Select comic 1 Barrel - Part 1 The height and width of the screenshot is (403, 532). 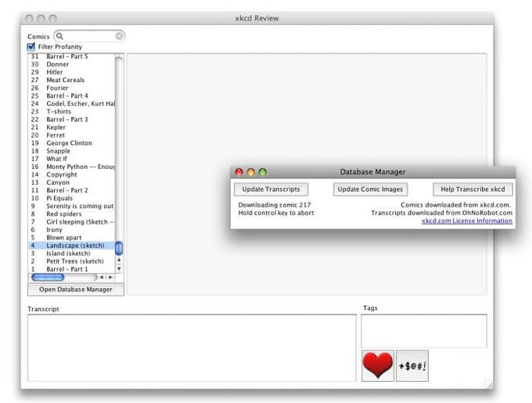(72, 269)
